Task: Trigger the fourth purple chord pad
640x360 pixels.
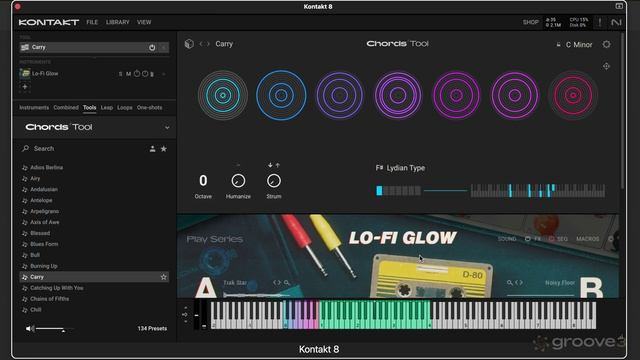Action: (398, 95)
